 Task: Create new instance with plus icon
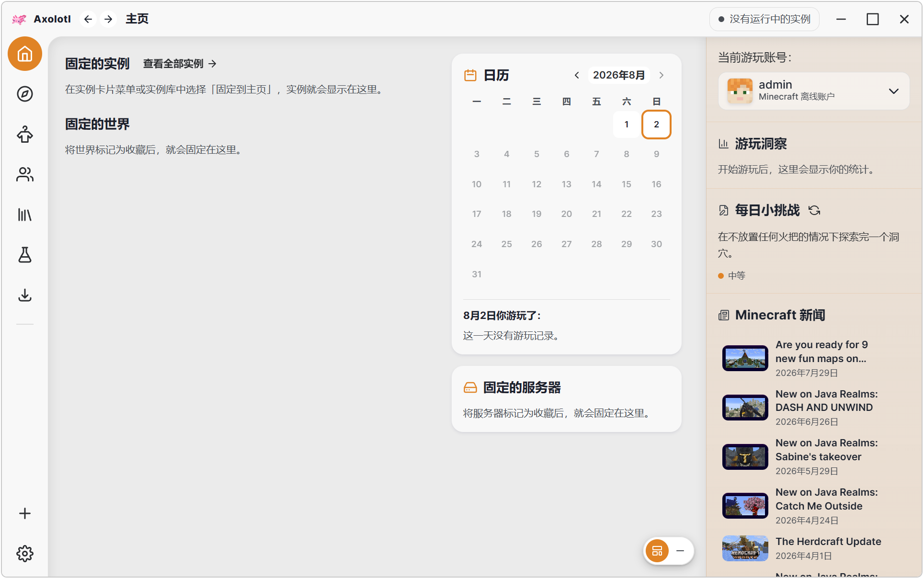pos(25,513)
